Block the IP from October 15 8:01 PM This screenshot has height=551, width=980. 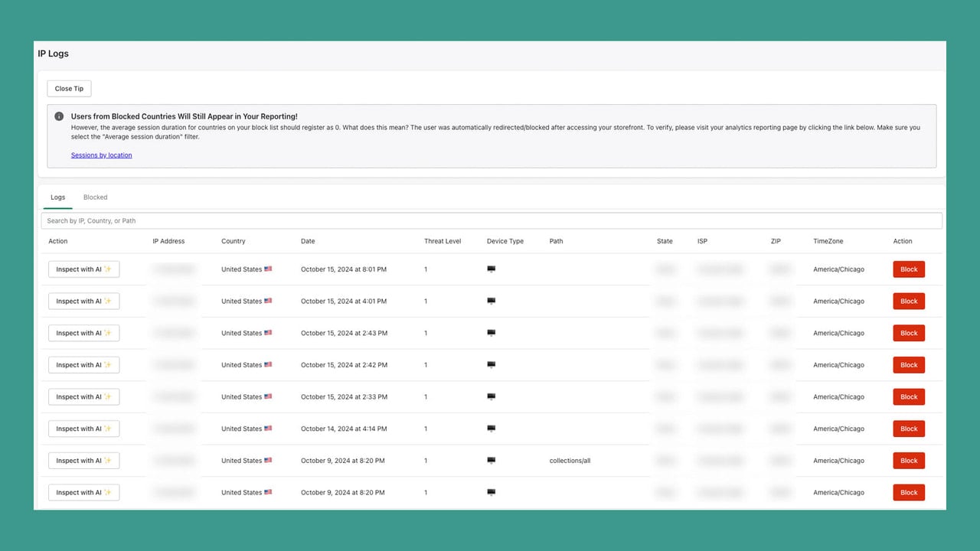coord(909,269)
